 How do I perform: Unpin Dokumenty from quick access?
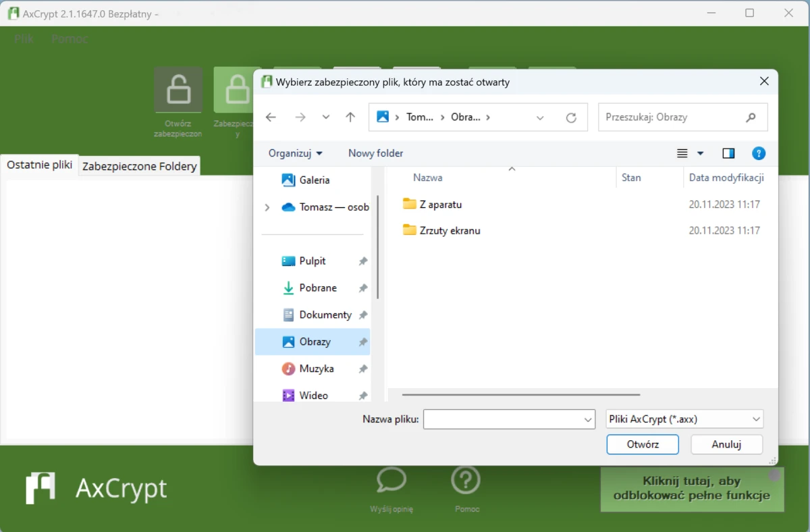[362, 315]
